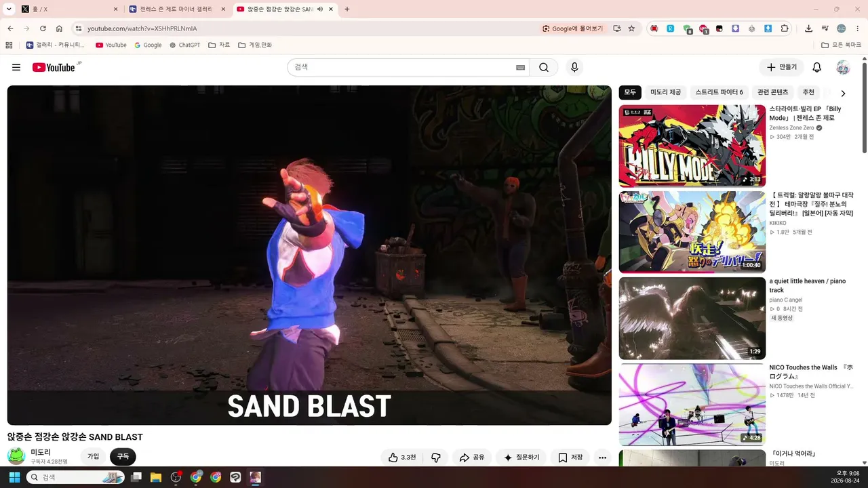Show next filter chips with right chevron

843,93
